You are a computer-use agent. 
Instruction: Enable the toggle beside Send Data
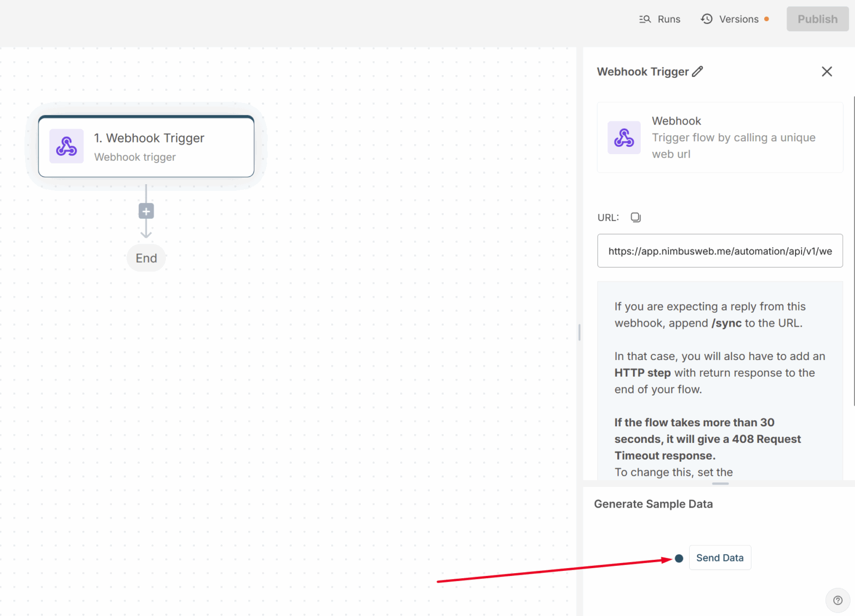679,558
